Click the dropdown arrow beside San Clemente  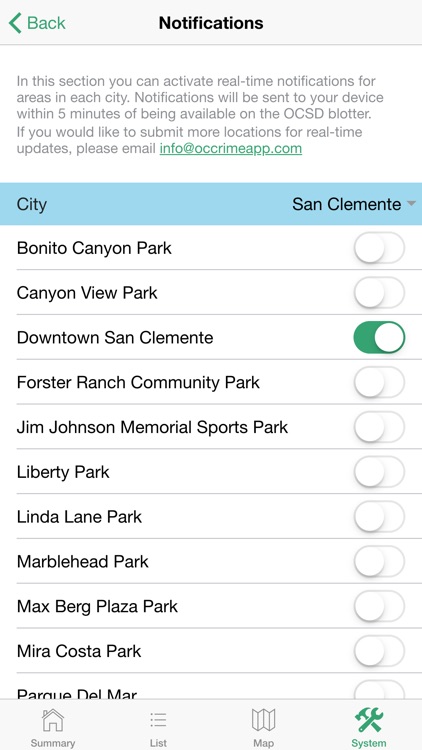coord(411,204)
